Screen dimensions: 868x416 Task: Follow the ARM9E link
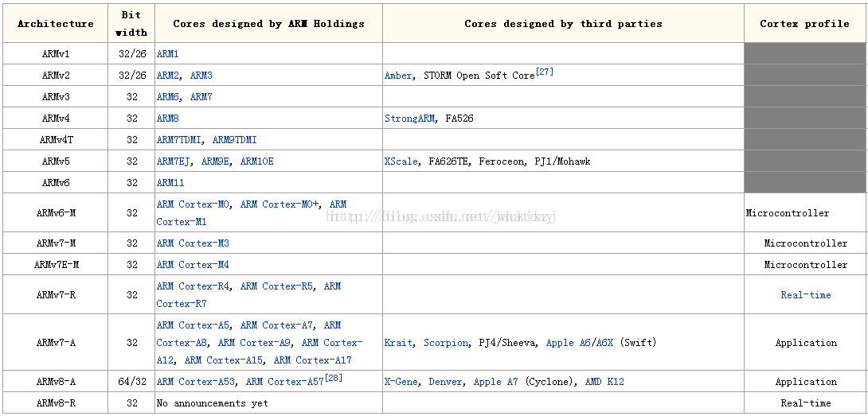pyautogui.click(x=215, y=161)
